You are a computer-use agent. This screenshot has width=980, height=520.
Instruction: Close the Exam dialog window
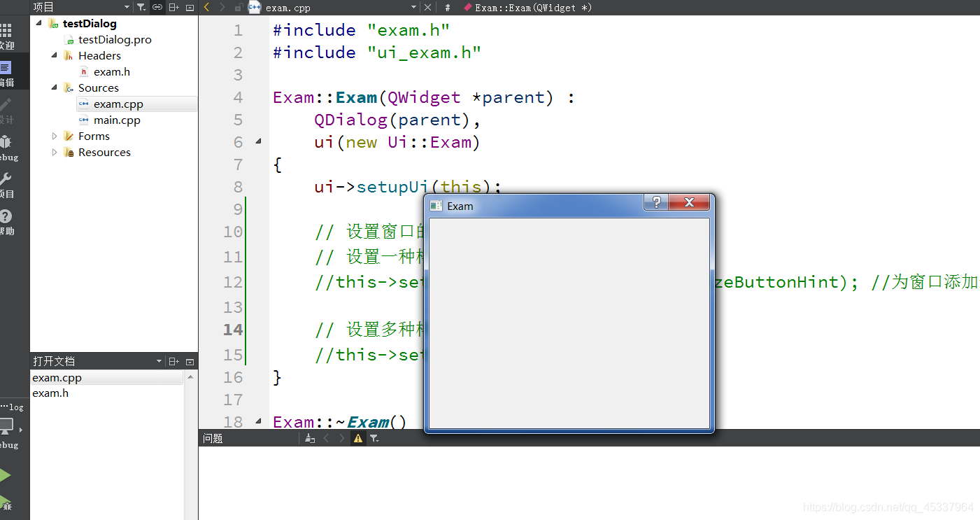(x=689, y=202)
